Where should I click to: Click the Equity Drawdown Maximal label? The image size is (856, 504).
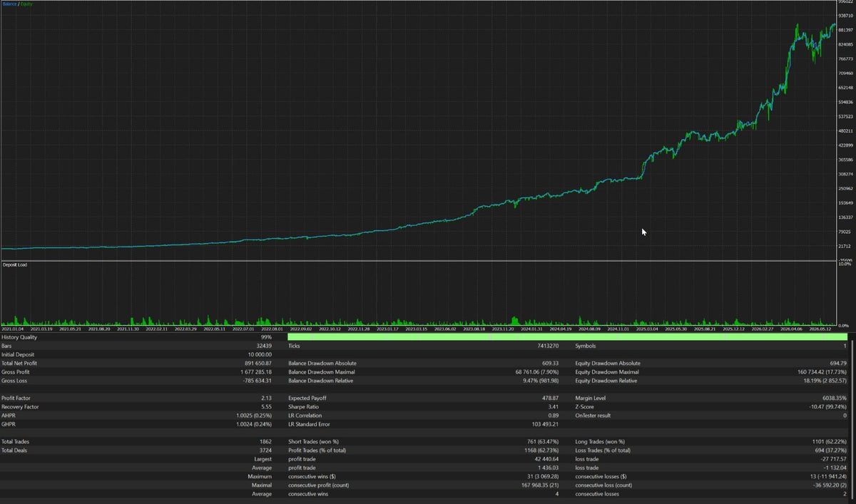click(606, 371)
